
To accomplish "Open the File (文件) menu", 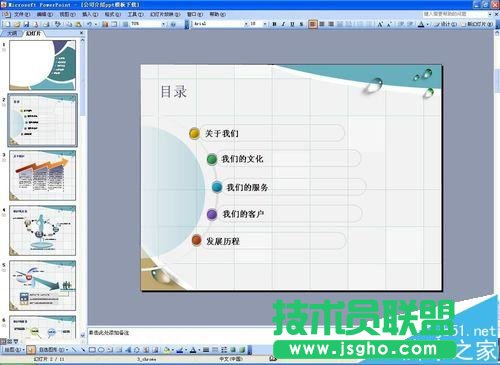I will click(x=21, y=14).
